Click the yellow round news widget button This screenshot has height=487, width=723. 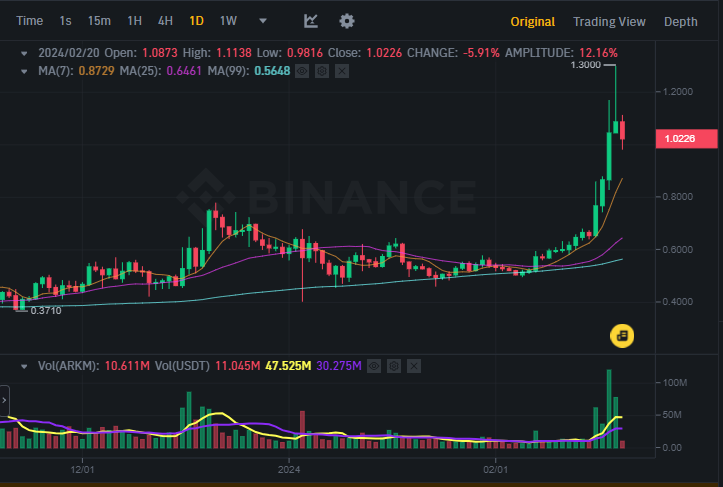click(622, 335)
